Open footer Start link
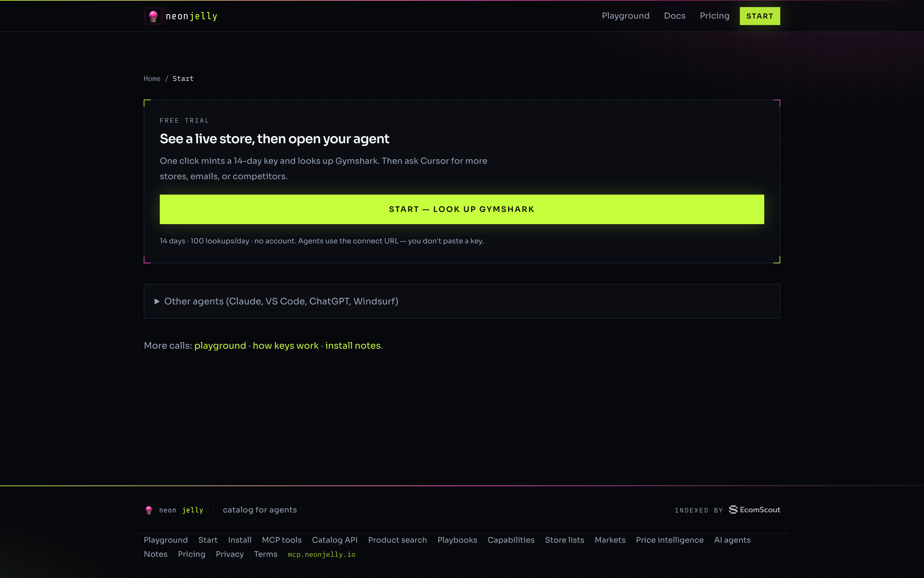This screenshot has width=924, height=578. (x=208, y=540)
